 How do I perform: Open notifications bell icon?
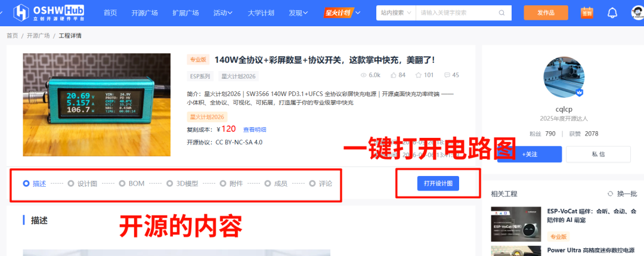612,13
